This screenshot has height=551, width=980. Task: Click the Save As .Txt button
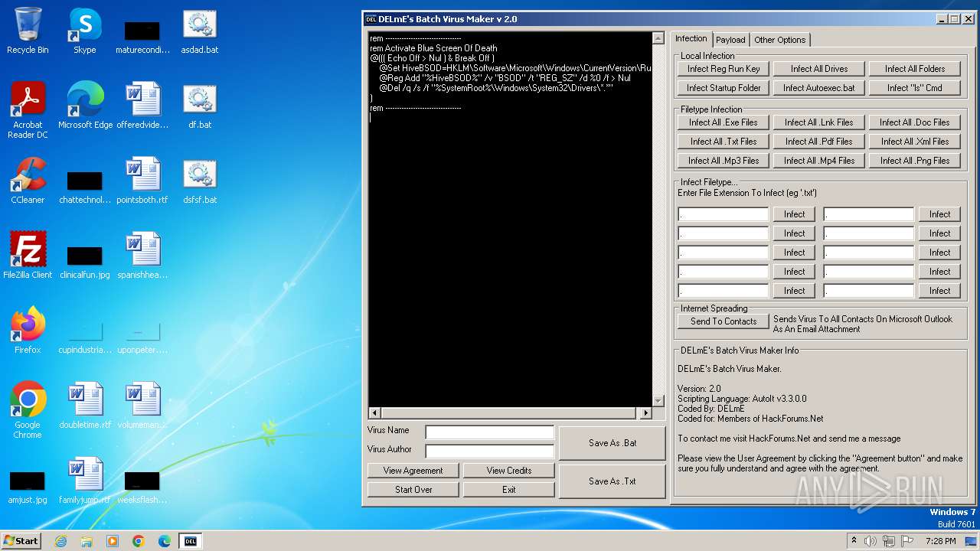point(612,481)
